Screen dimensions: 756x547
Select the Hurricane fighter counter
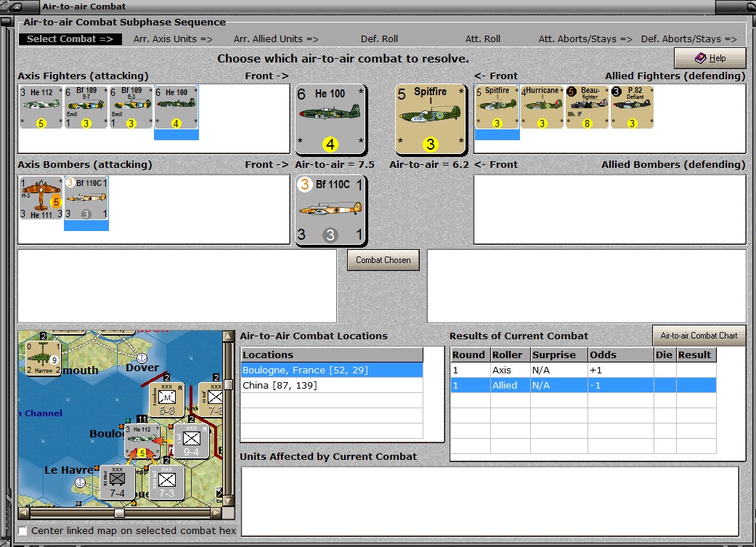542,107
